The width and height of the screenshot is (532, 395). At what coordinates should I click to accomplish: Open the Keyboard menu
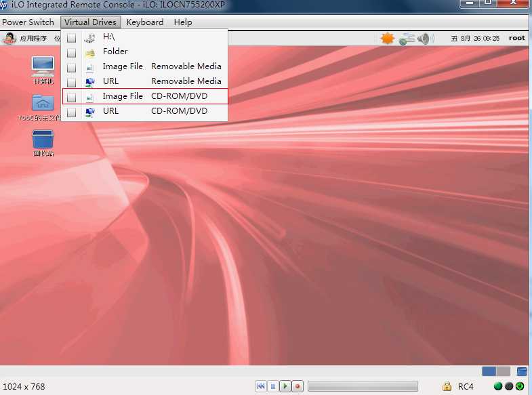click(145, 22)
